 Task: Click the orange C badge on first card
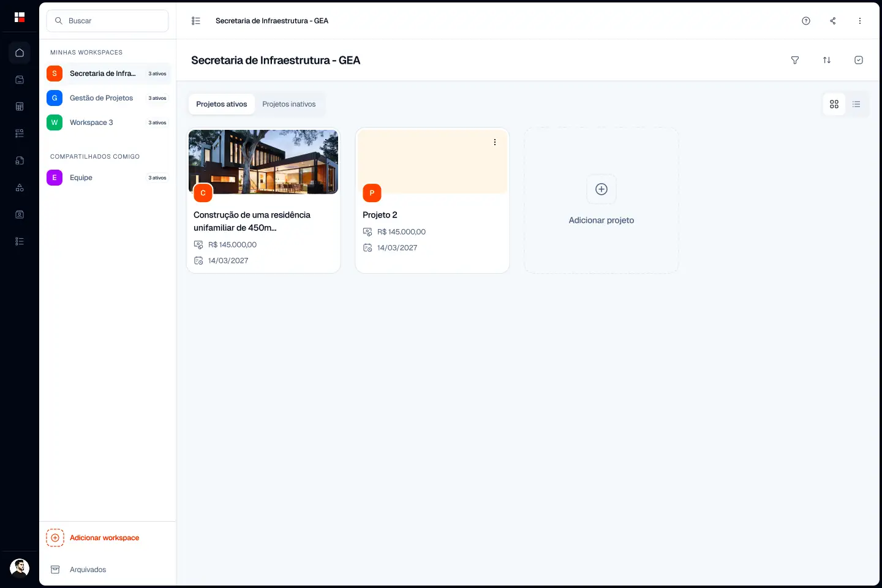point(203,193)
